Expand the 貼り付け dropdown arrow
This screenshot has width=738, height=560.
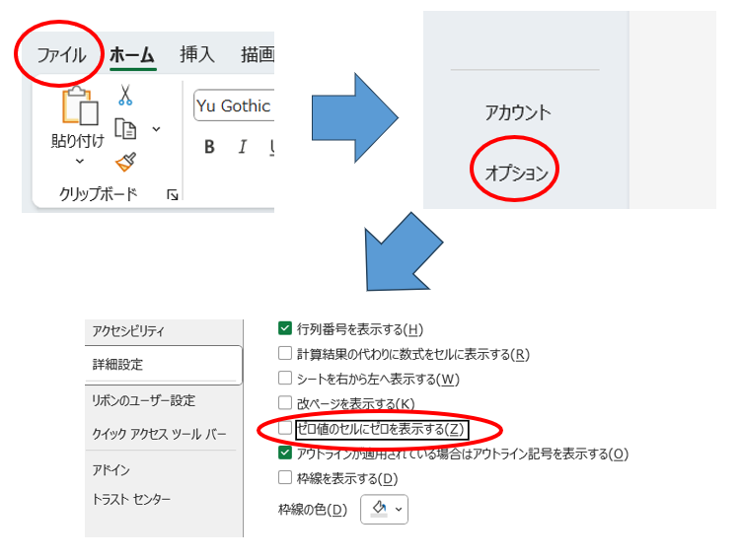(x=80, y=162)
